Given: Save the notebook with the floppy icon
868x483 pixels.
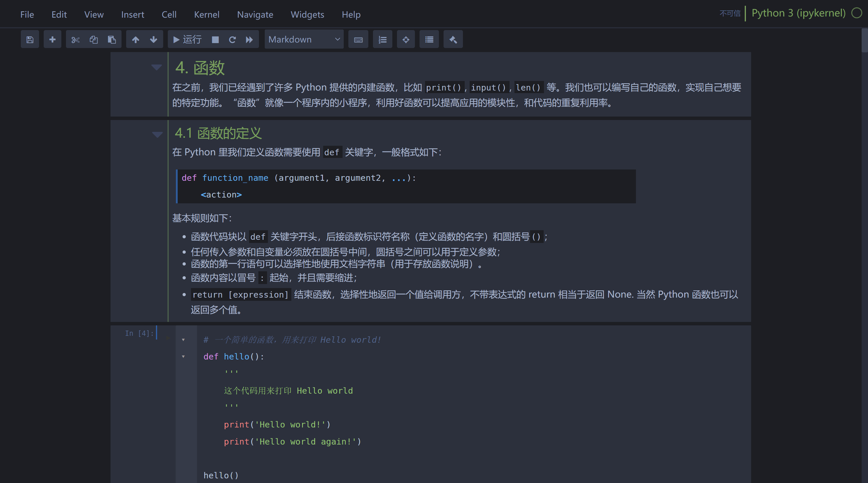Looking at the screenshot, I should [x=30, y=40].
